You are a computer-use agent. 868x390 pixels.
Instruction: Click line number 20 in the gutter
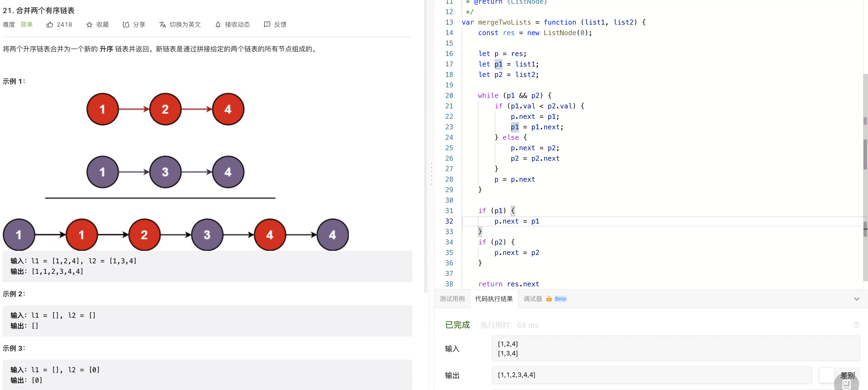point(449,96)
